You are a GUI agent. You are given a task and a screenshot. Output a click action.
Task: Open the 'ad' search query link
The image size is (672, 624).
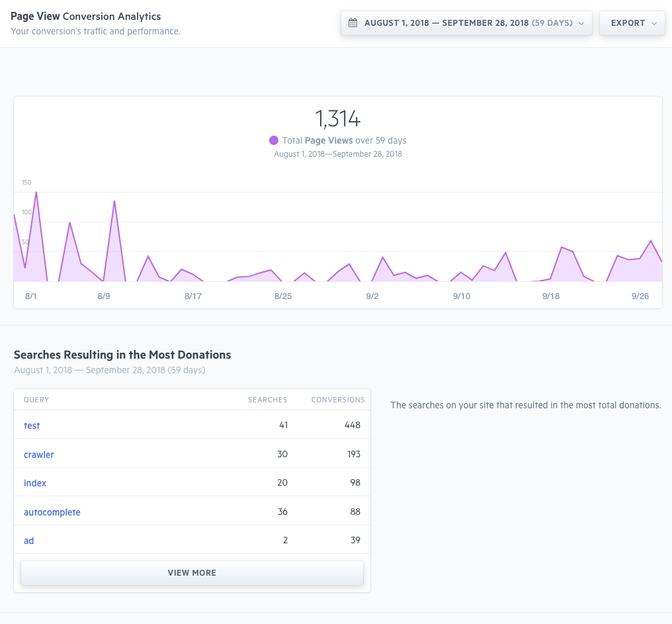coord(28,541)
